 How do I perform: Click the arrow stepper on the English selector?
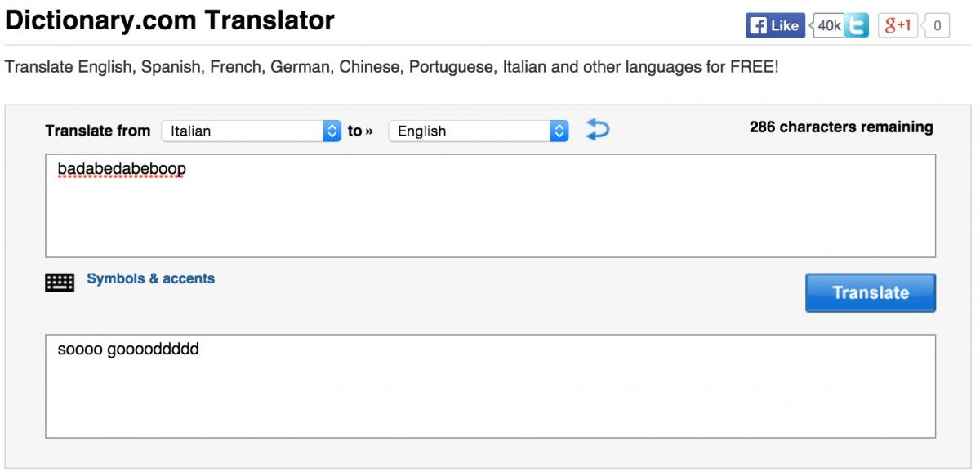click(x=559, y=131)
